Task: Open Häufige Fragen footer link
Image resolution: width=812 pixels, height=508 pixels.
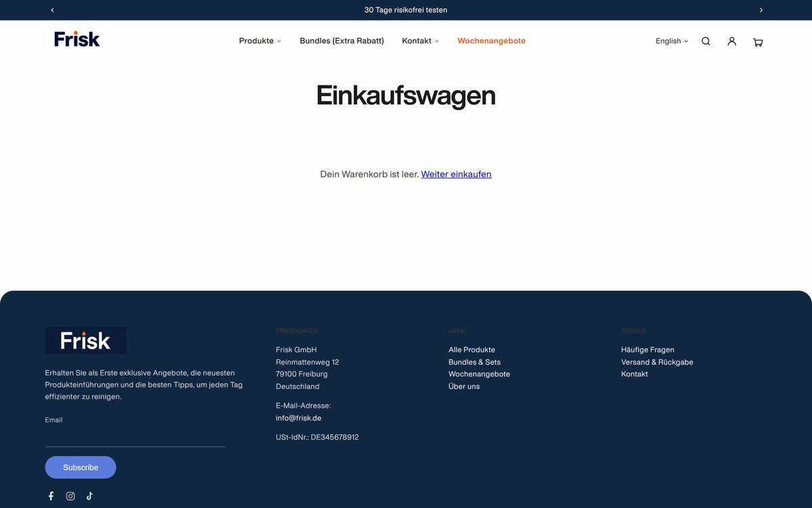Action: (648, 350)
